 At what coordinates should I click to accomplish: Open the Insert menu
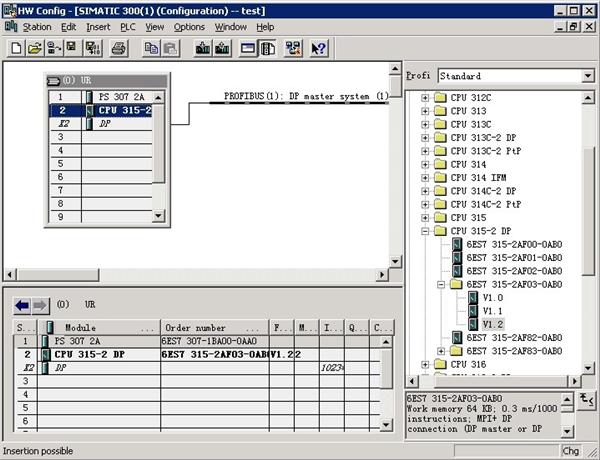tap(98, 27)
